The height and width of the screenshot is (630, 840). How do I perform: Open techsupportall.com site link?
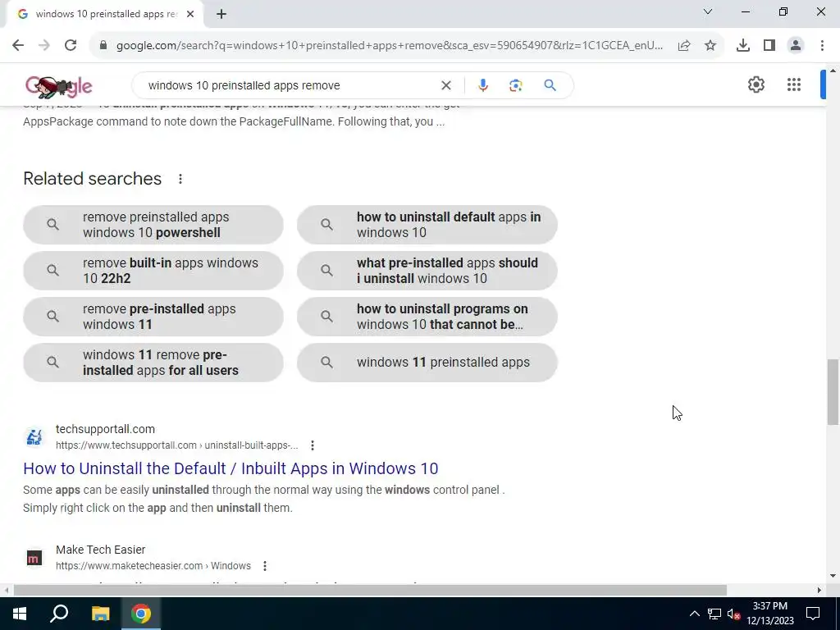pos(106,429)
